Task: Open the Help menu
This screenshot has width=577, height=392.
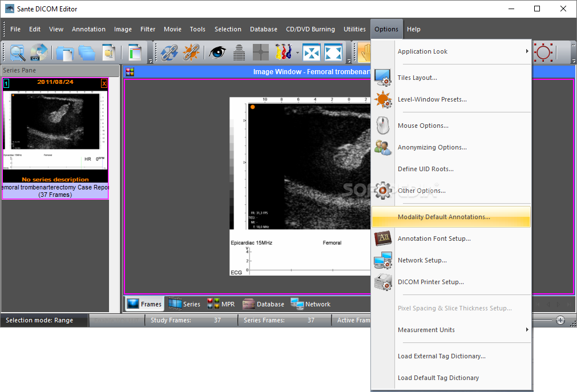Action: pyautogui.click(x=413, y=29)
